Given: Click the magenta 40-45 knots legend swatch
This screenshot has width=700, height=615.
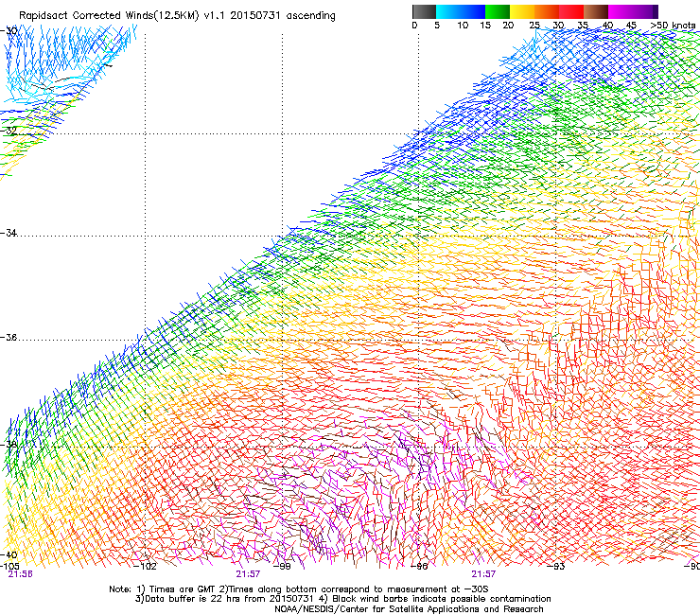Looking at the screenshot, I should (x=621, y=11).
